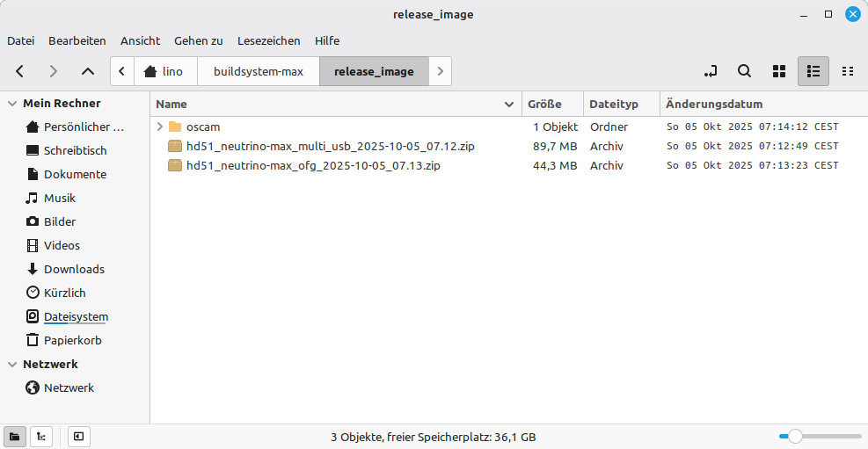This screenshot has width=868, height=449.
Task: Open Papierkorb in the sidebar
Action: click(72, 340)
